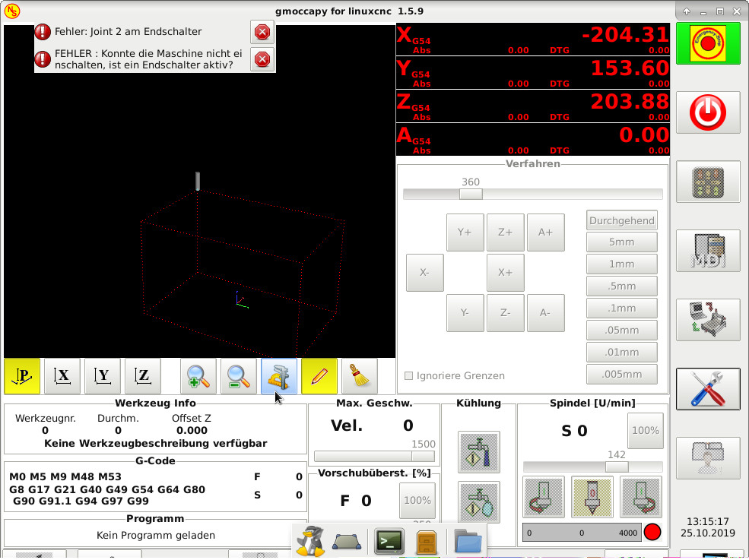Click the Z axis DRO readout
This screenshot has width=749, height=560.
pyautogui.click(x=533, y=106)
